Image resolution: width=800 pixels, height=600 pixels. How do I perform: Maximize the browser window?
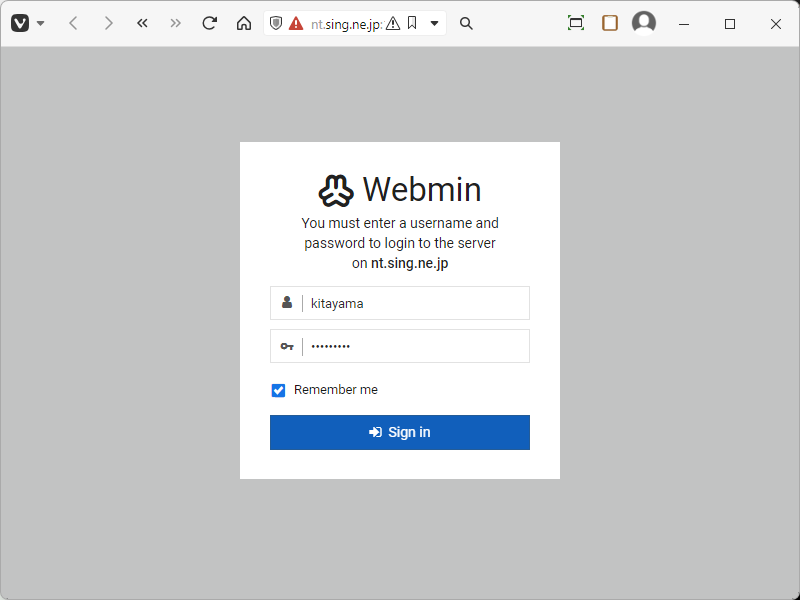730,23
